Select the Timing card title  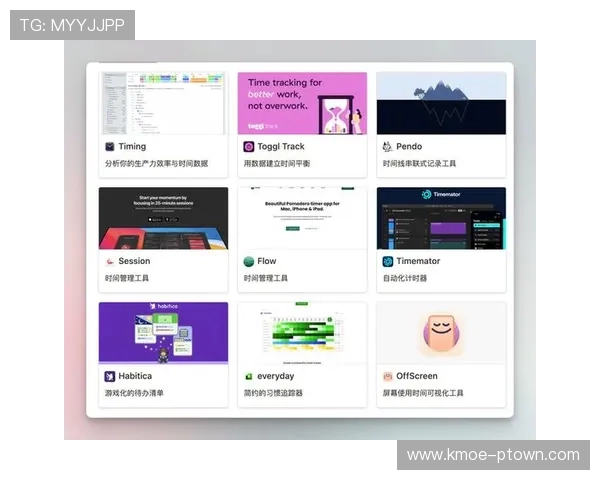tap(132, 147)
